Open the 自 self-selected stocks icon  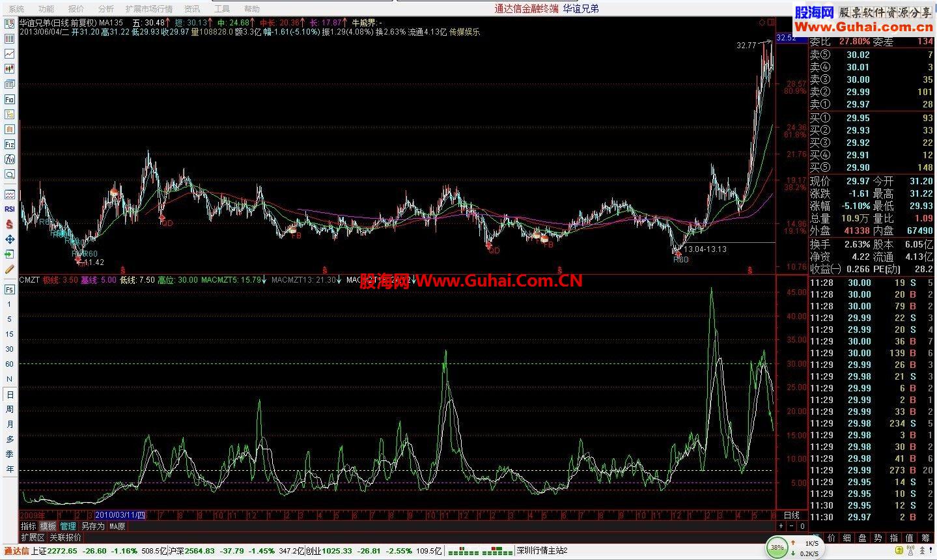click(10, 129)
